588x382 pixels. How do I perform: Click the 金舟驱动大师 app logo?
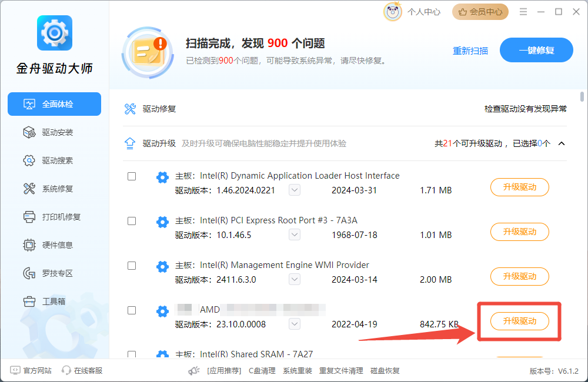tap(55, 33)
